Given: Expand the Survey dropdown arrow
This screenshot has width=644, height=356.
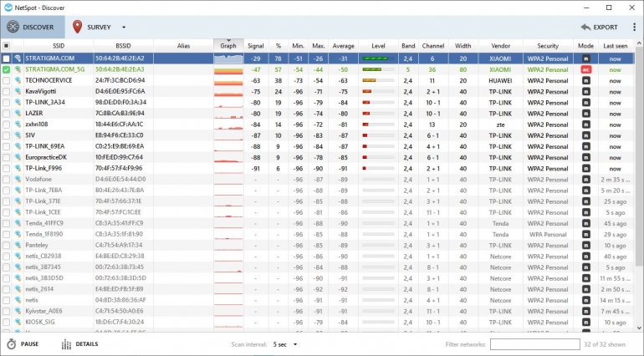Looking at the screenshot, I should point(124,28).
